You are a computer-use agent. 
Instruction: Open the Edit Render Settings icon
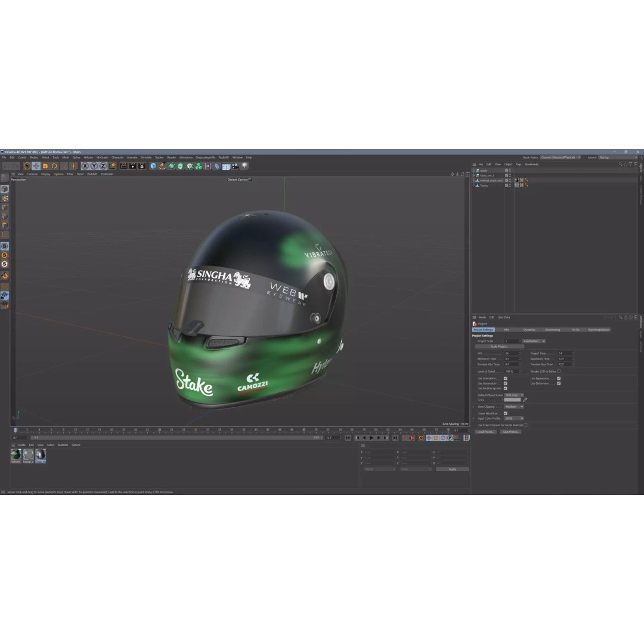142,166
